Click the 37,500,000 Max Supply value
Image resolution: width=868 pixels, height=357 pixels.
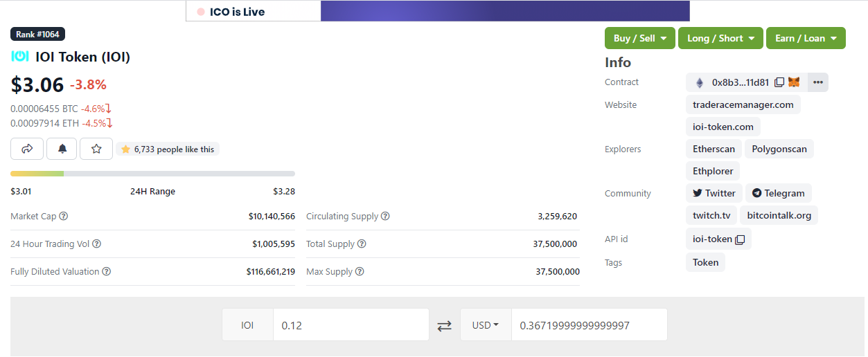[558, 272]
